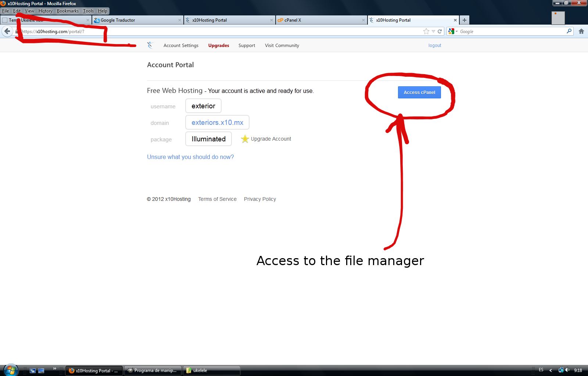Viewport: 588px width, 376px height.
Task: Click the yellow star beside Upgrade Account
Action: point(245,139)
